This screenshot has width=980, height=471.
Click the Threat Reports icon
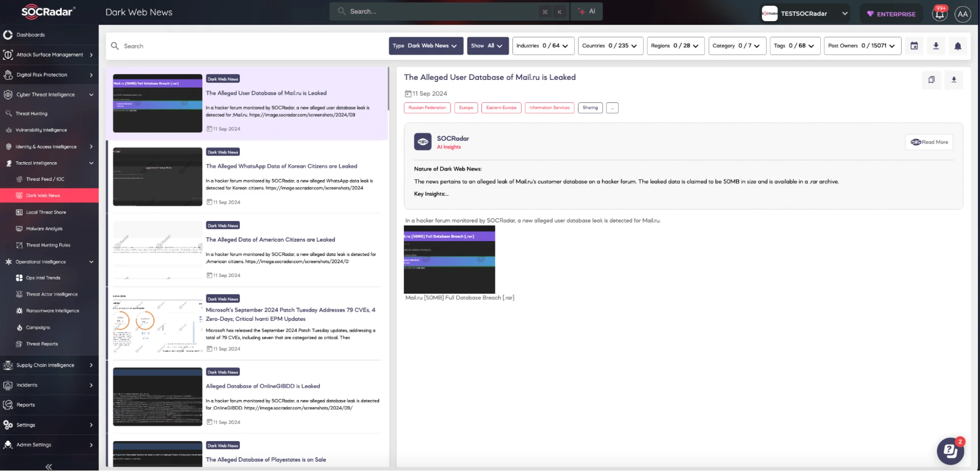pyautogui.click(x=19, y=344)
